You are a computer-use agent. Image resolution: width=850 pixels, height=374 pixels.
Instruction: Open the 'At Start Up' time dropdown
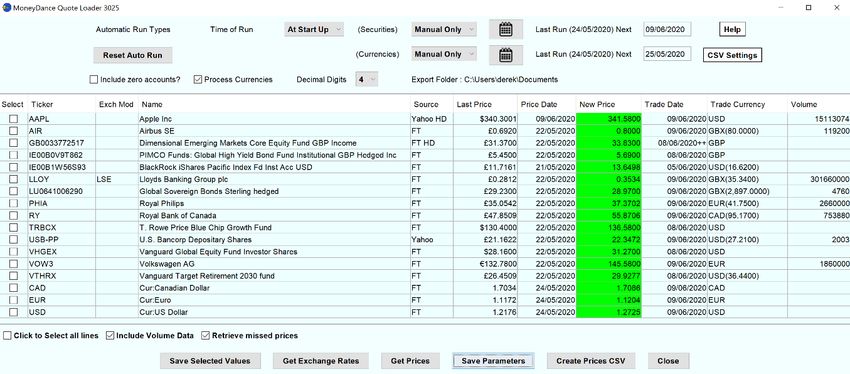pos(314,29)
